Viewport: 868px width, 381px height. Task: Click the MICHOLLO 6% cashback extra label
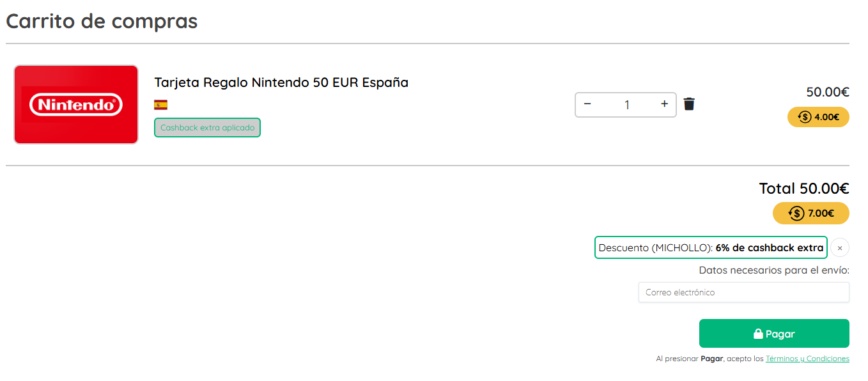point(711,247)
